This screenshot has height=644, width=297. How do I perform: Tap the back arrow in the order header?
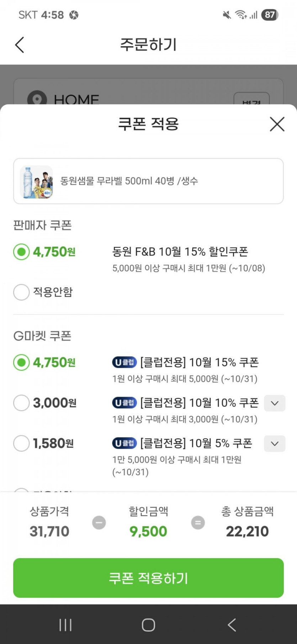pos(20,45)
